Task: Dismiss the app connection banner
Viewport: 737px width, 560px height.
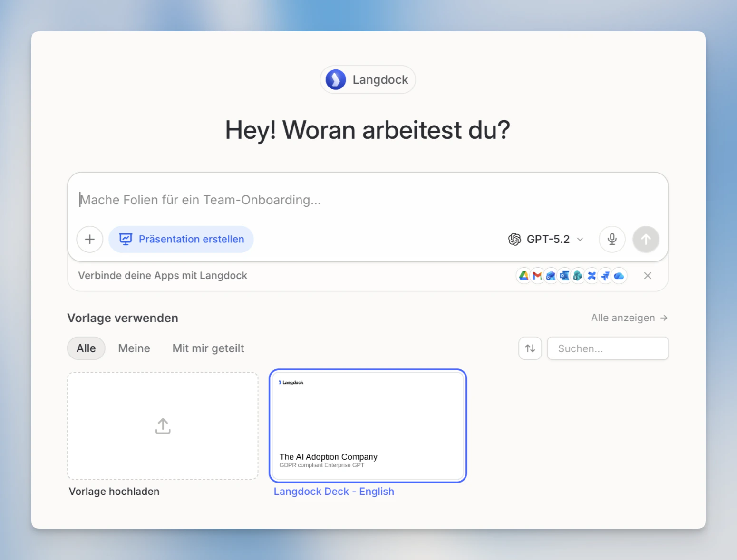Action: pyautogui.click(x=647, y=276)
